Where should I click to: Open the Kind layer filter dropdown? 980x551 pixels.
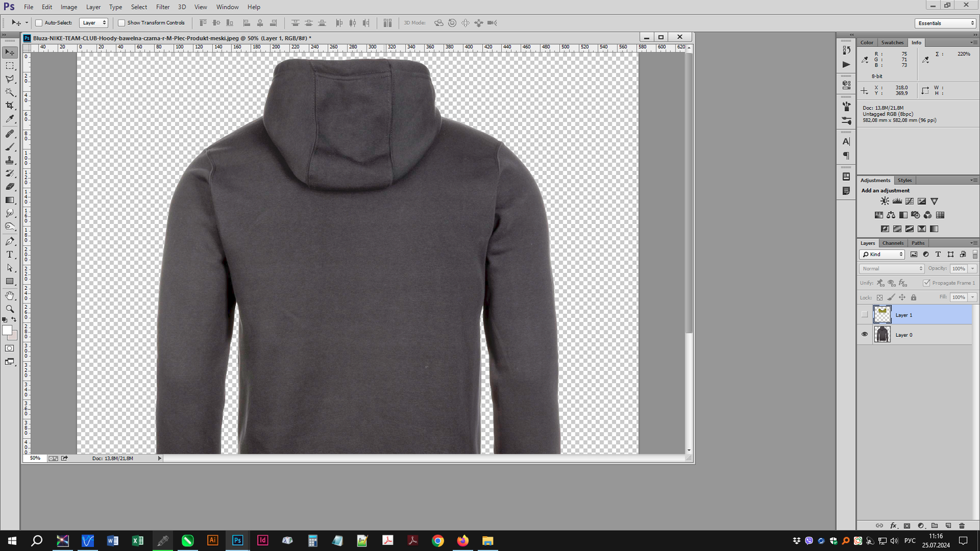882,254
